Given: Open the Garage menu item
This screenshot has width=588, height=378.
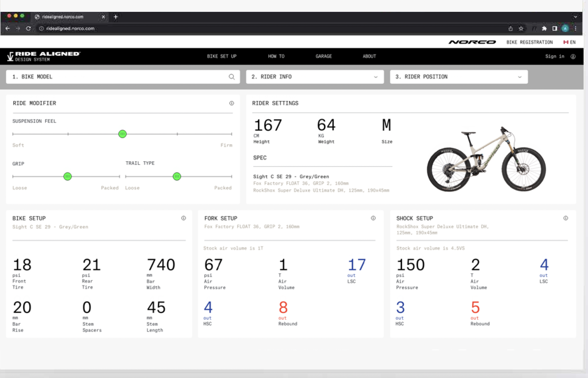Looking at the screenshot, I should [x=324, y=56].
